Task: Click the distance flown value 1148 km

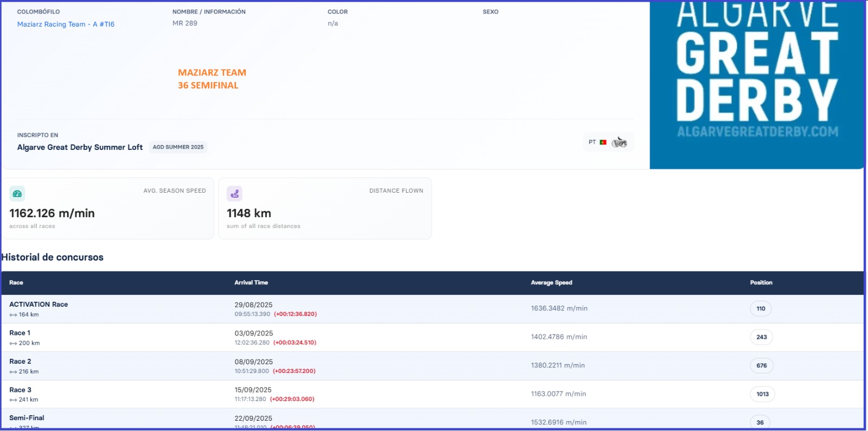Action: pos(249,213)
